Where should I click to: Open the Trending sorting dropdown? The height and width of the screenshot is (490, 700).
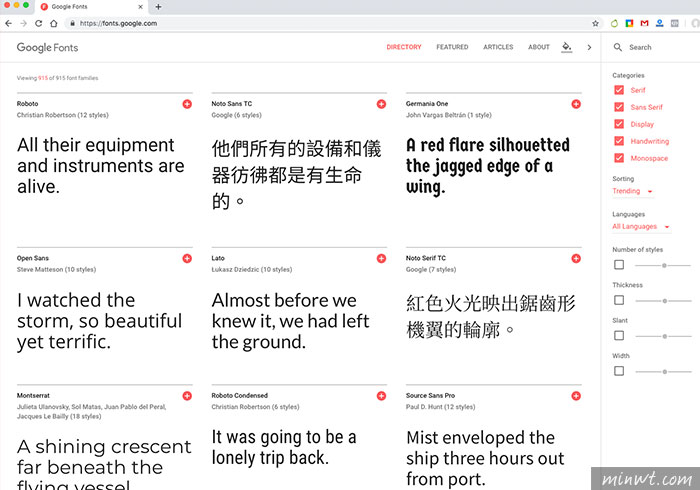(x=632, y=191)
